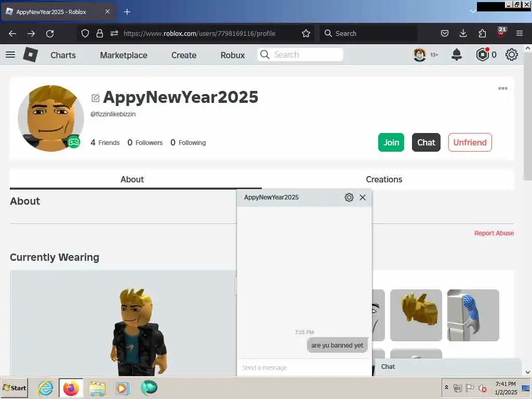This screenshot has height=399, width=532.
Task: Click the page scrollbar down arrow
Action: point(528,372)
